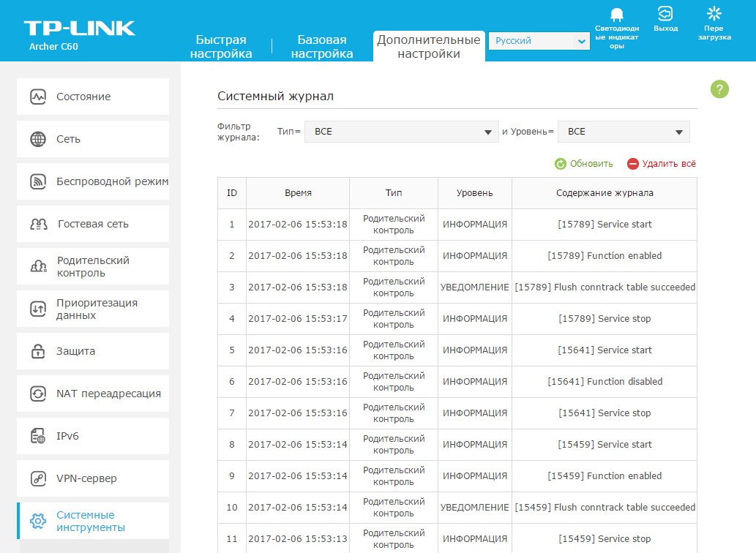
Task: Switch to Быстрая настройка tab
Action: tap(221, 47)
